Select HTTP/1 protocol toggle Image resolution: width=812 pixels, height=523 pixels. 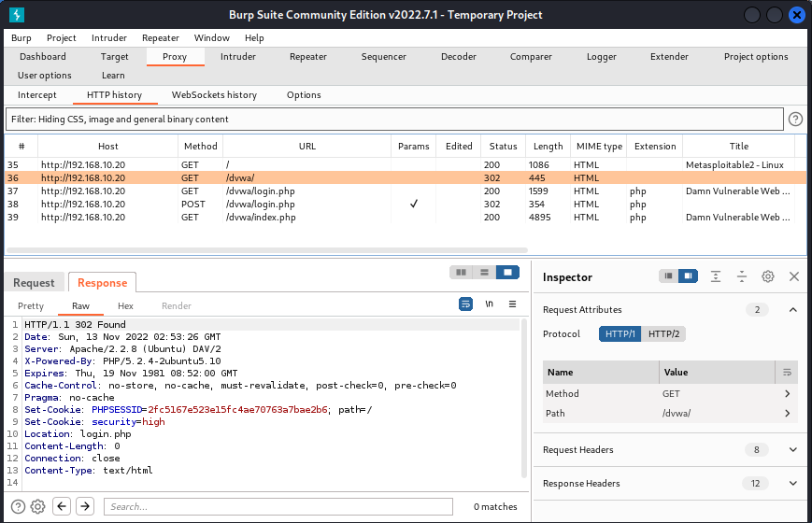click(620, 334)
